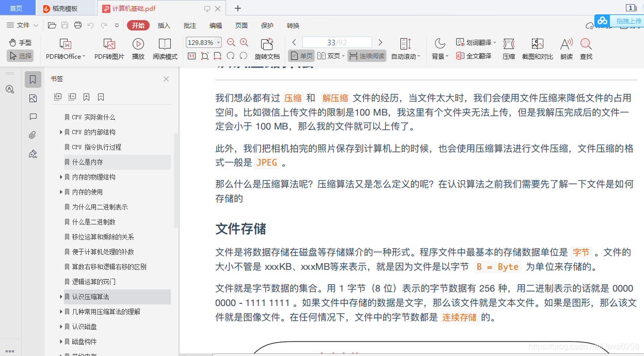Switch to the 转换 ribbon tab
Image resolution: width=644 pixels, height=356 pixels.
(293, 25)
